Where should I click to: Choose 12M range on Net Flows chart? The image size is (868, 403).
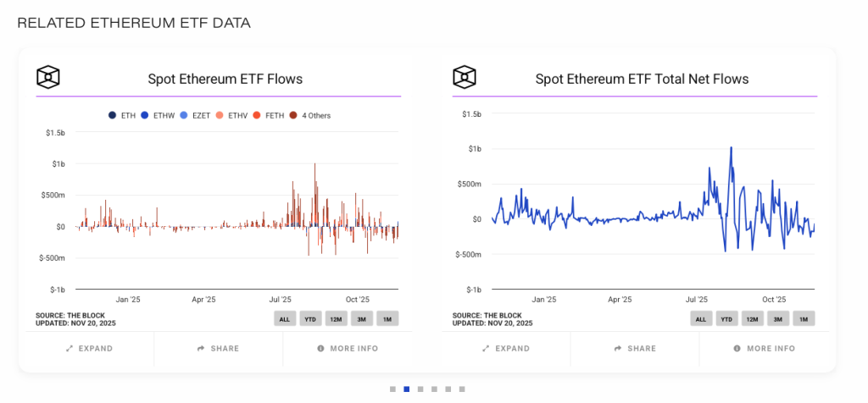click(752, 319)
